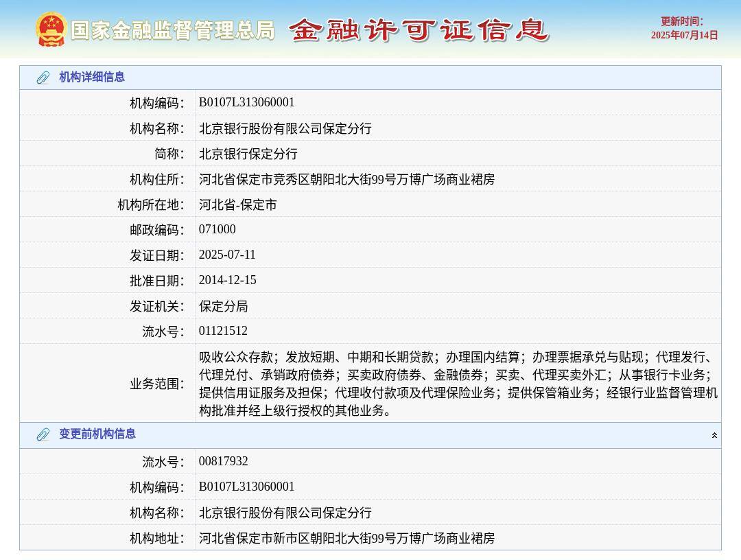Viewport: 741px width, 560px height.
Task: Click the location value 河北省-保定市
Action: 237,205
